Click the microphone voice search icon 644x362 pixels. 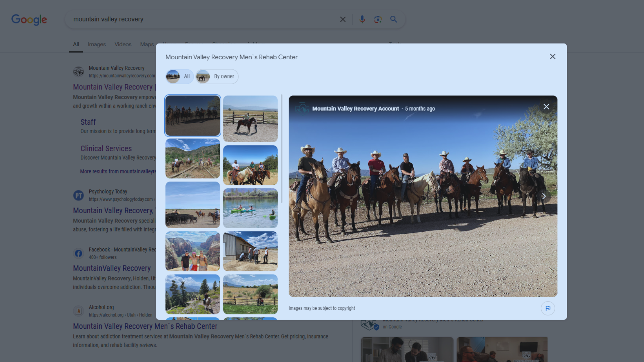click(362, 19)
